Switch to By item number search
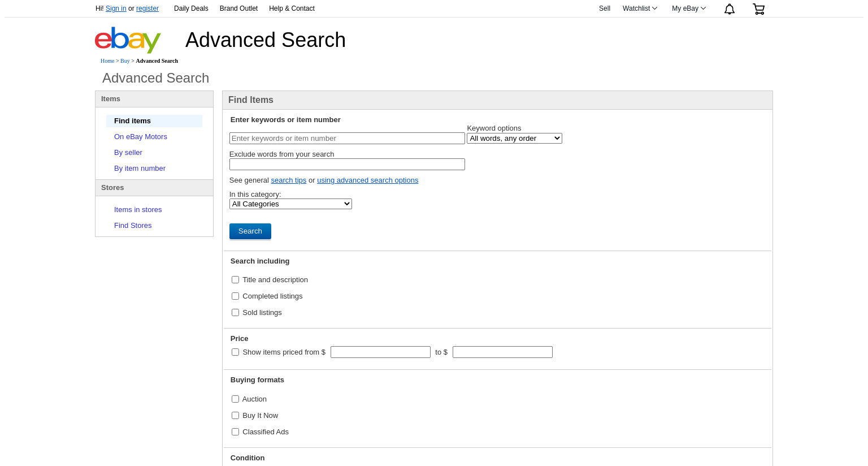 point(140,169)
